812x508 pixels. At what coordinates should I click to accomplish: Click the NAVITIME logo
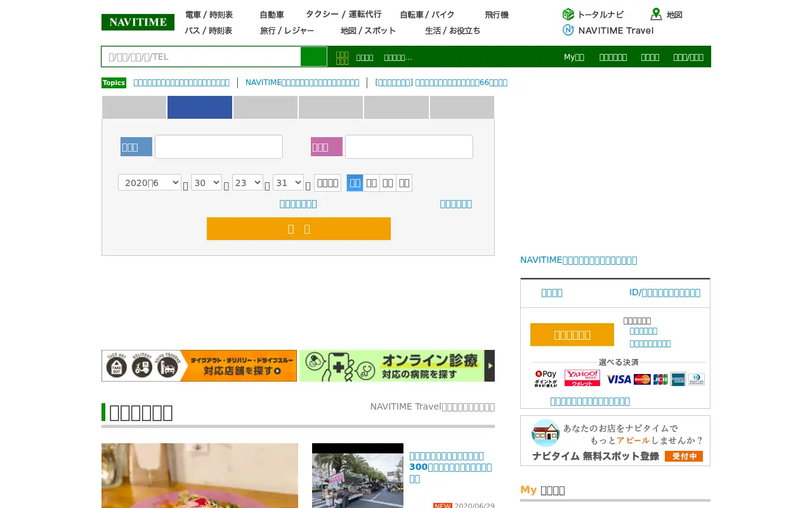(138, 22)
